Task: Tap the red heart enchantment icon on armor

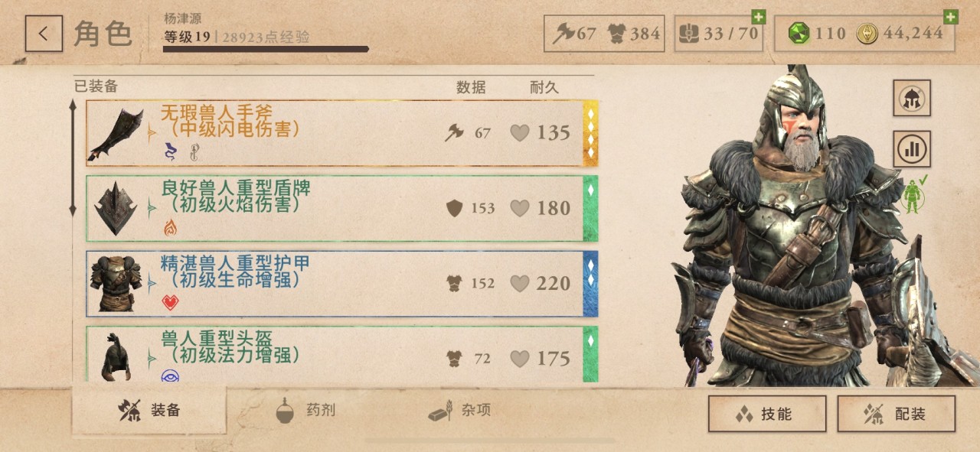Action: tap(170, 302)
